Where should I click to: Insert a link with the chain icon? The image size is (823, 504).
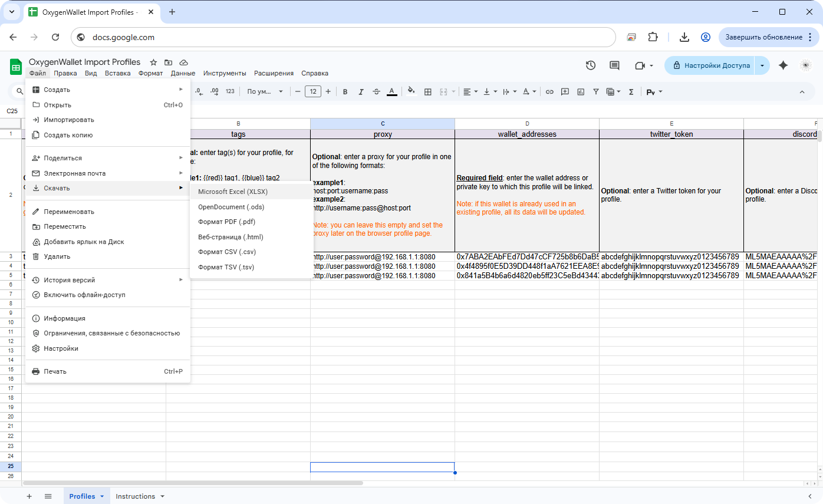549,91
